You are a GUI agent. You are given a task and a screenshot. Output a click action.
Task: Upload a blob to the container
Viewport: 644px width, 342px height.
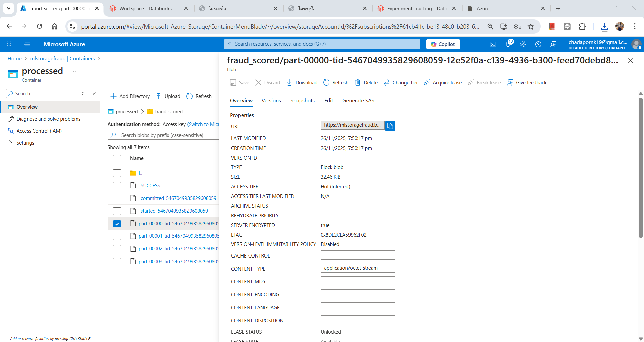168,96
